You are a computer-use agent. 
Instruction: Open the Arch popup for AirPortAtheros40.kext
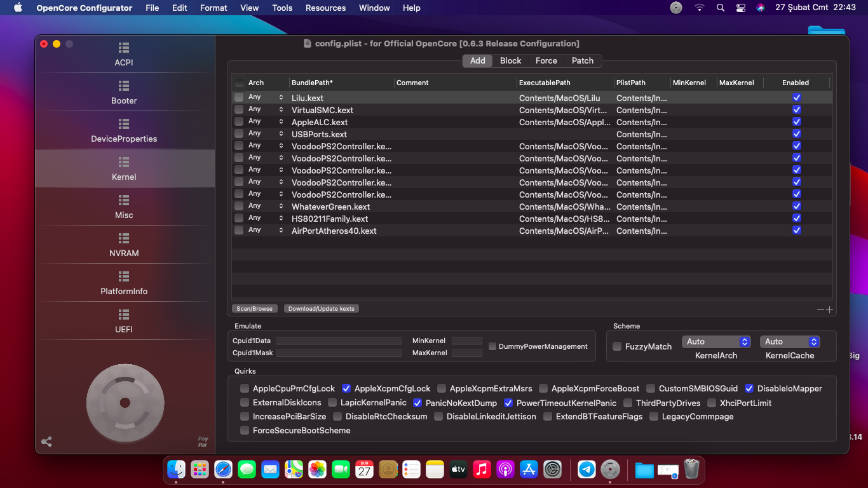pyautogui.click(x=266, y=230)
